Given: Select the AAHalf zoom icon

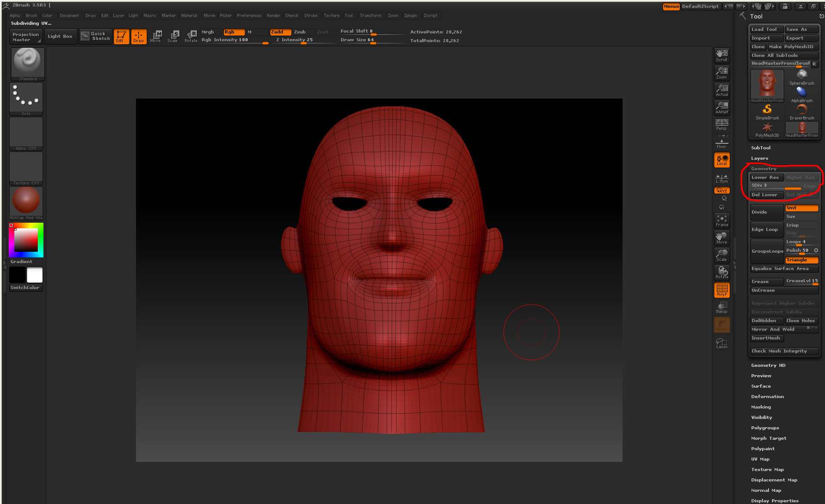Looking at the screenshot, I should 722,107.
